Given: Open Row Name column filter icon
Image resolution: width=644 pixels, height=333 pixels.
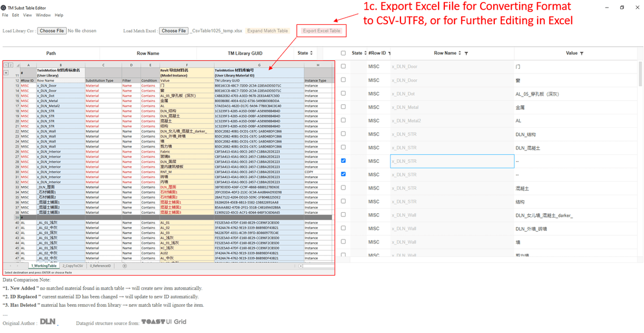Looking at the screenshot, I should coord(466,54).
